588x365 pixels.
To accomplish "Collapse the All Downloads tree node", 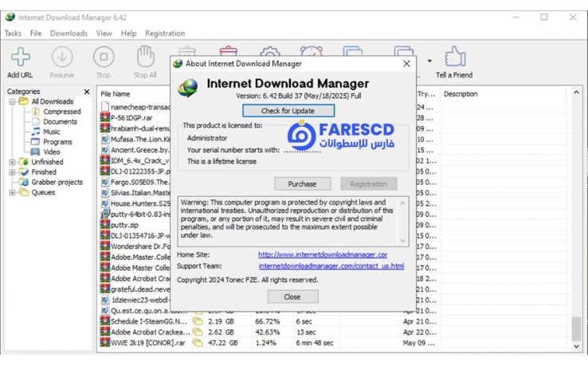I will [13, 101].
